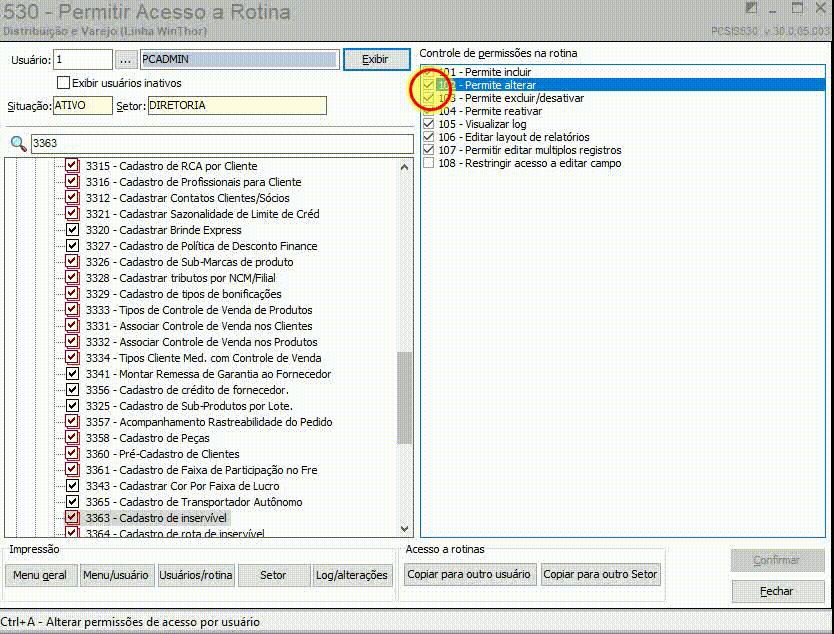
Task: Select 3325 Cadastro de Sub-Produtos por Lote
Action: [189, 406]
